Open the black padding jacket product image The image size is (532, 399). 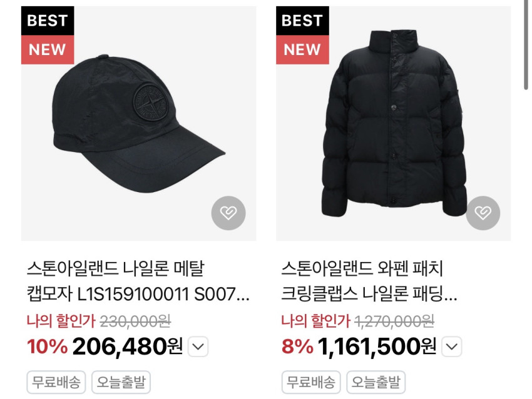(393, 123)
